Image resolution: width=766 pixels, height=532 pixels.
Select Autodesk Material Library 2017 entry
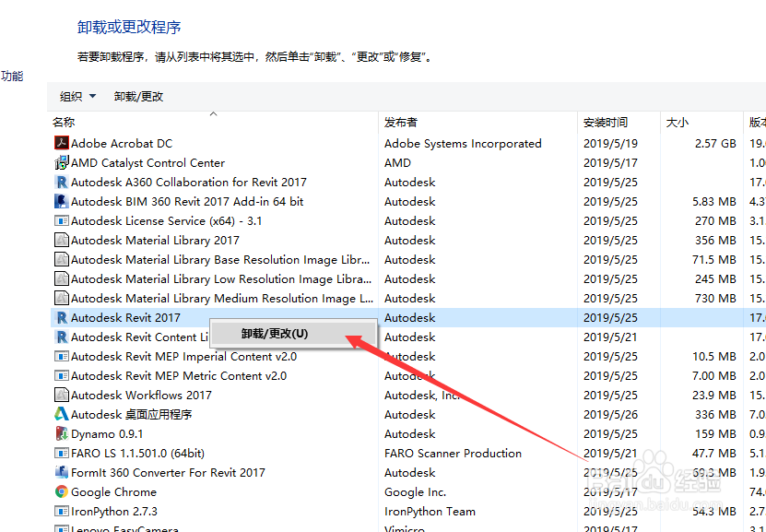click(156, 241)
